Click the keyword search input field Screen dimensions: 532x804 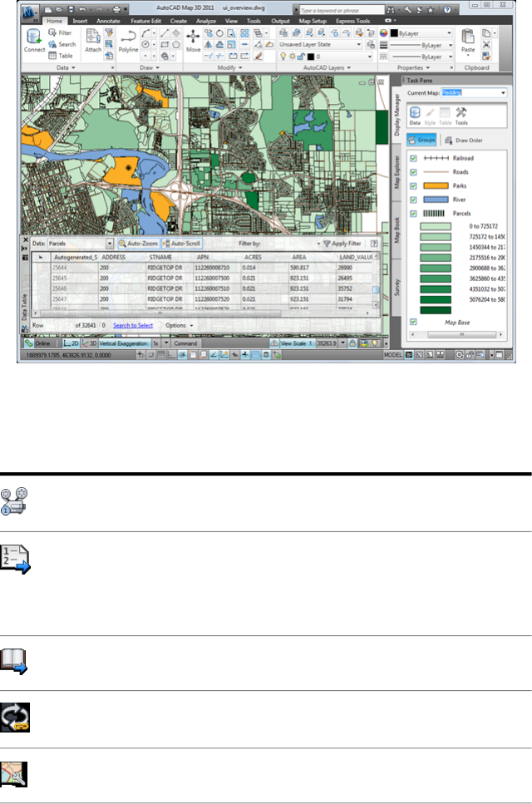342,10
